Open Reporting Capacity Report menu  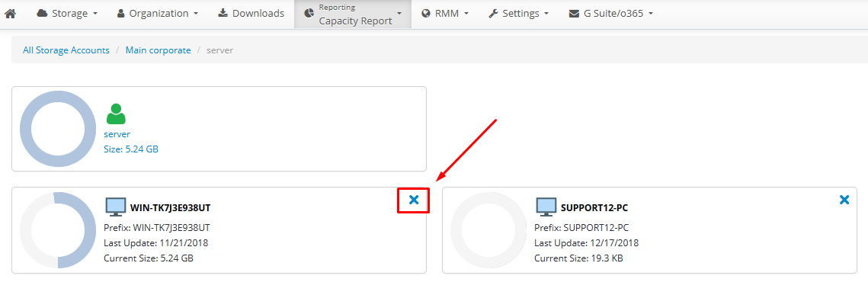pos(353,14)
